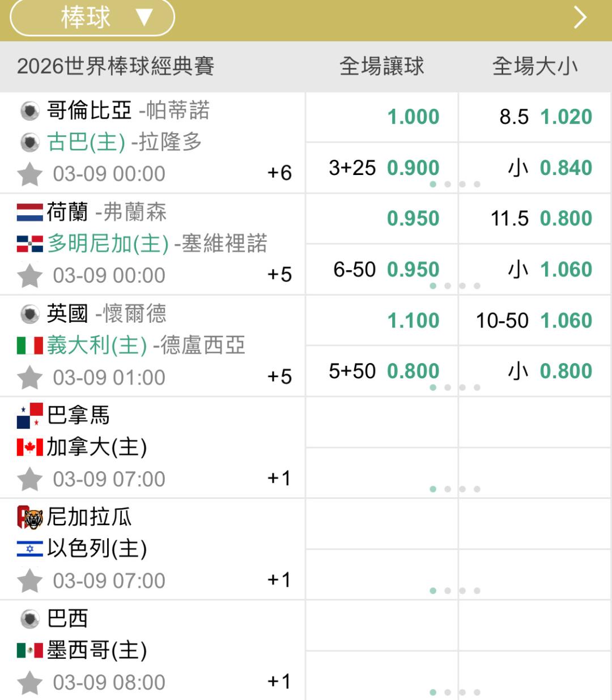Click the Netherlands flag icon

[x=30, y=212]
